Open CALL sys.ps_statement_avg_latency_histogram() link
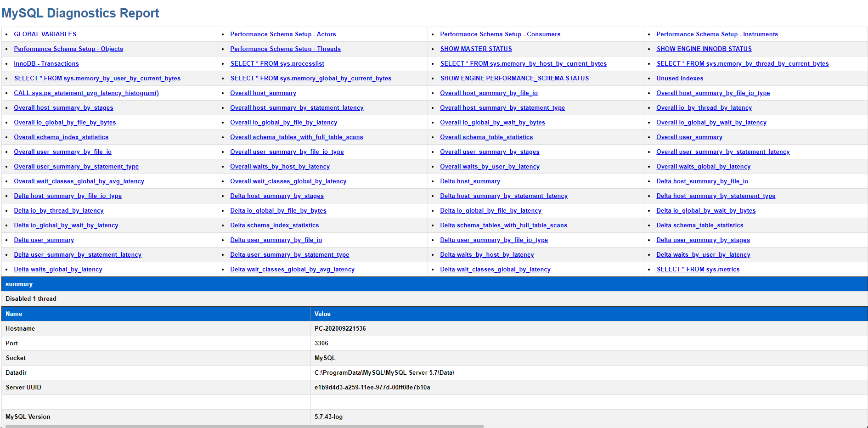 pyautogui.click(x=86, y=93)
